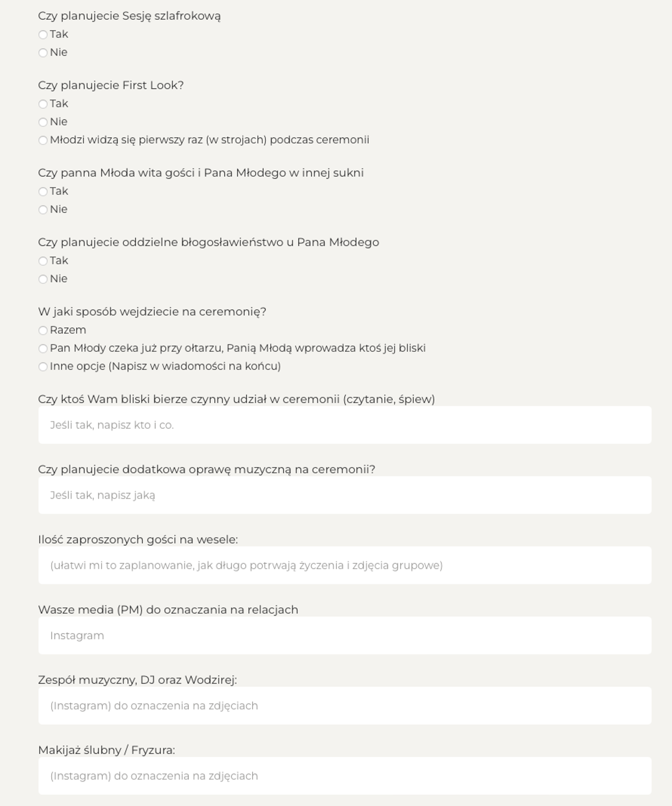The height and width of the screenshot is (806, 672).
Task: Focus the Ilość zaproszonych gości field
Action: 345,566
